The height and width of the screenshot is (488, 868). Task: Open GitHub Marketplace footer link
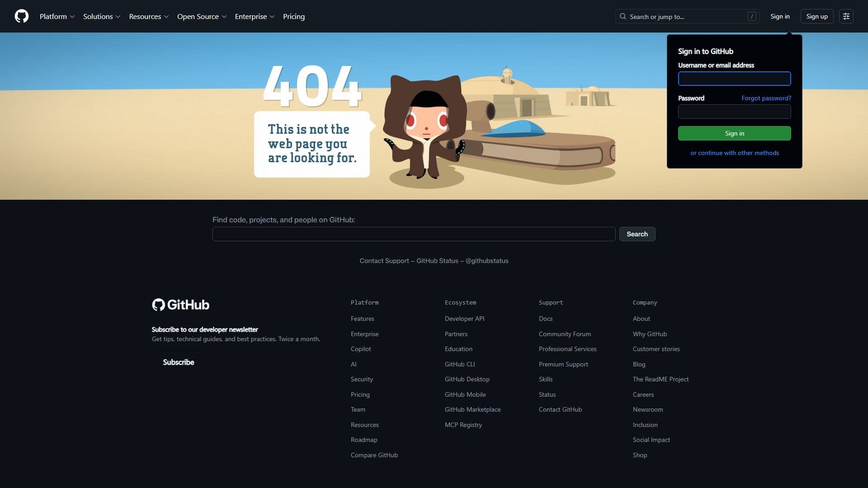pyautogui.click(x=472, y=409)
